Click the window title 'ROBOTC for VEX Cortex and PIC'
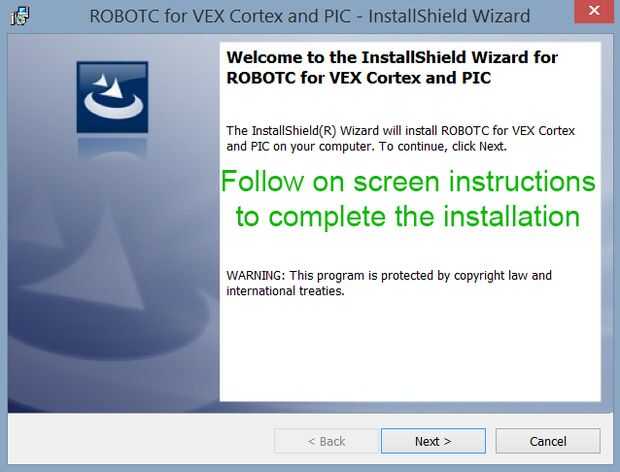620x472 pixels. (310, 17)
